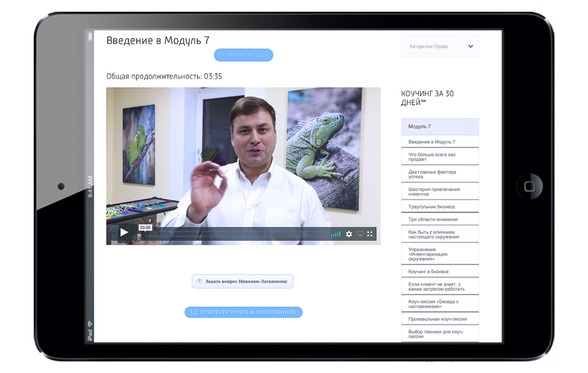Click the question mark icon on ask button
This screenshot has width=588, height=373.
[199, 281]
